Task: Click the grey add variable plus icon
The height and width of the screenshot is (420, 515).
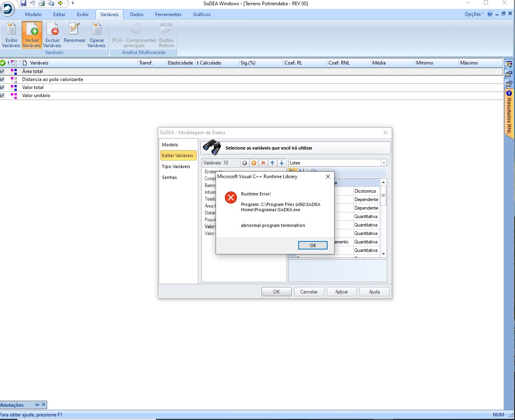Action: coord(245,163)
